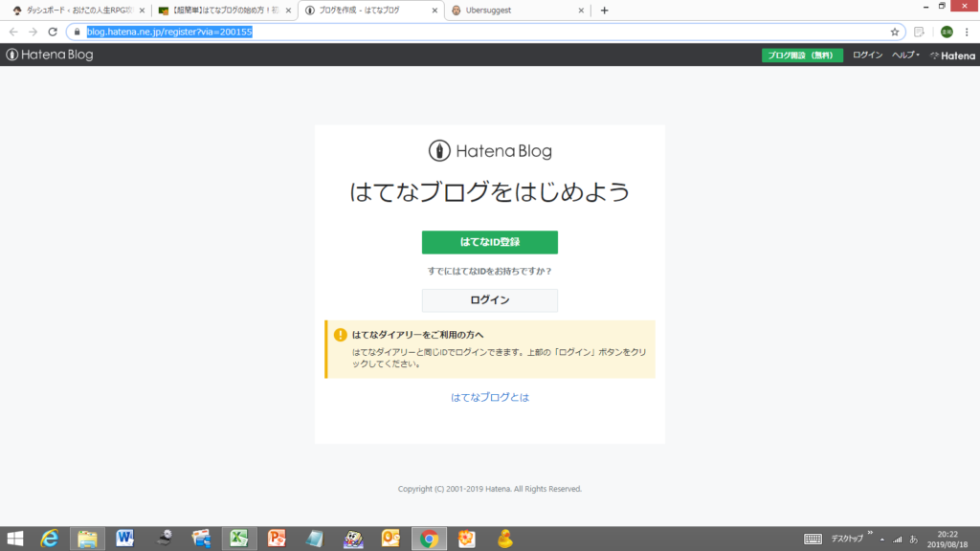Screen dimensions: 980x551
Task: Open Chrome's three-dot menu
Action: tap(967, 32)
